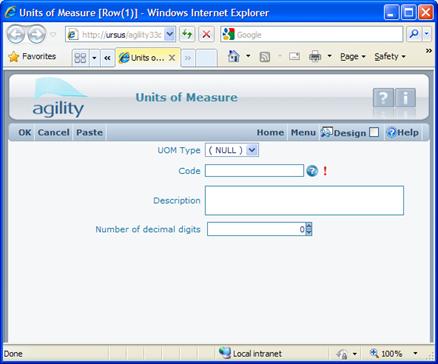
Task: Click the OK button
Action: coord(25,132)
